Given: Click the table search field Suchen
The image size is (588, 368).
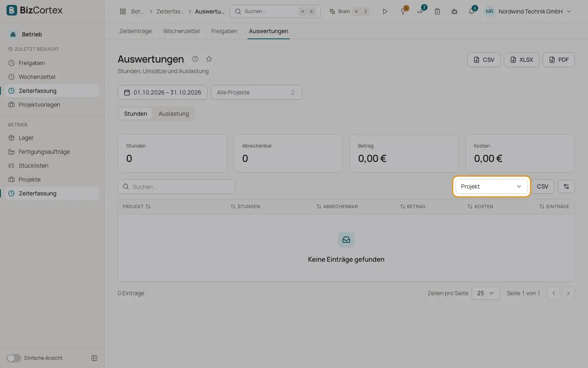Looking at the screenshot, I should click(x=176, y=186).
